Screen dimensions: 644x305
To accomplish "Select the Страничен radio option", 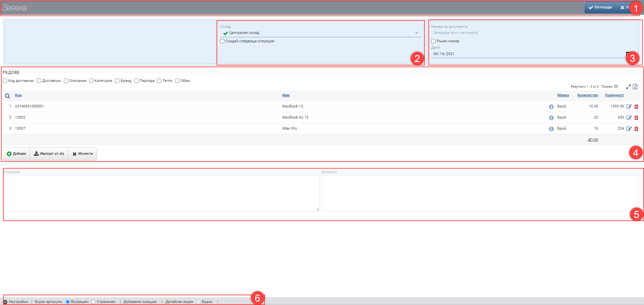I will pos(93,301).
